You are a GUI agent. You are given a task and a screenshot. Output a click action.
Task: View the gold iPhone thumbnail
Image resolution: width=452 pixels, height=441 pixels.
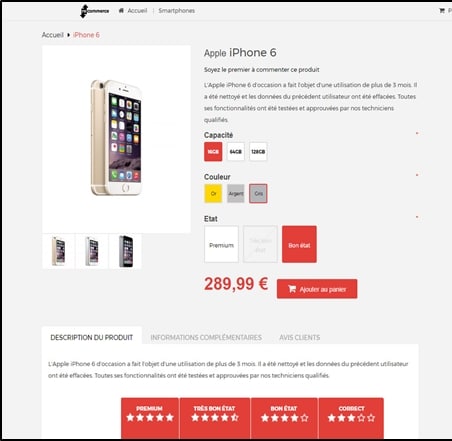(x=59, y=251)
